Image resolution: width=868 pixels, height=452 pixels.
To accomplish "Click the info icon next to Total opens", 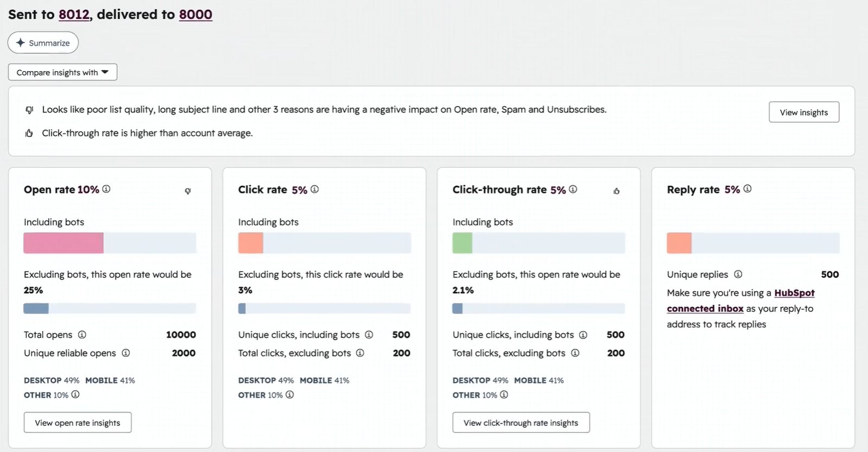I will [82, 335].
